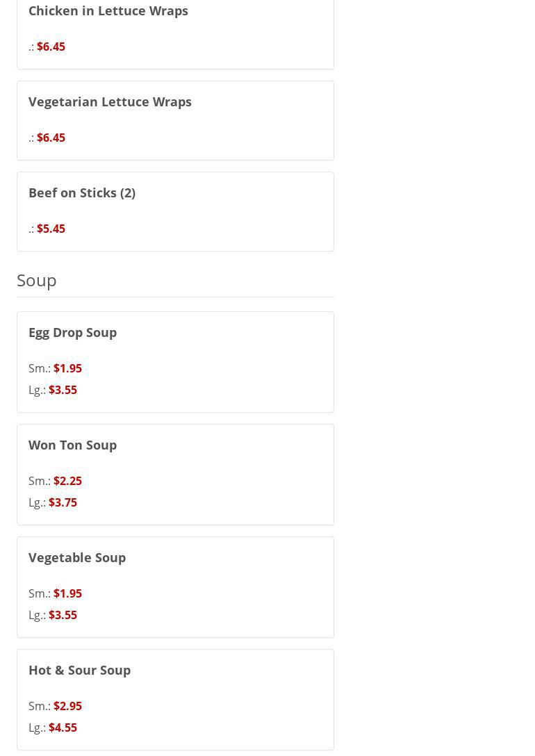
Task: Pick the Won Ton Soup small $2.25 price
Action: [x=67, y=481]
